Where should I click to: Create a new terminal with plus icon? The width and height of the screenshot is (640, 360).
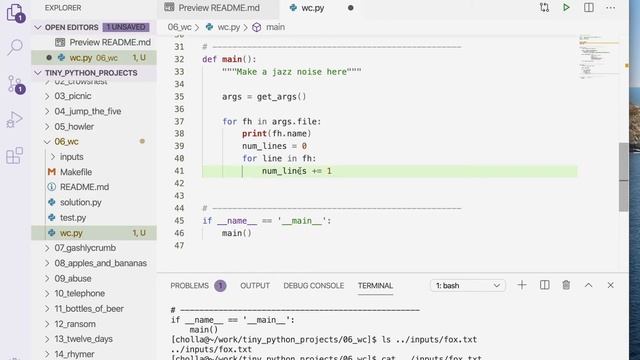522,285
